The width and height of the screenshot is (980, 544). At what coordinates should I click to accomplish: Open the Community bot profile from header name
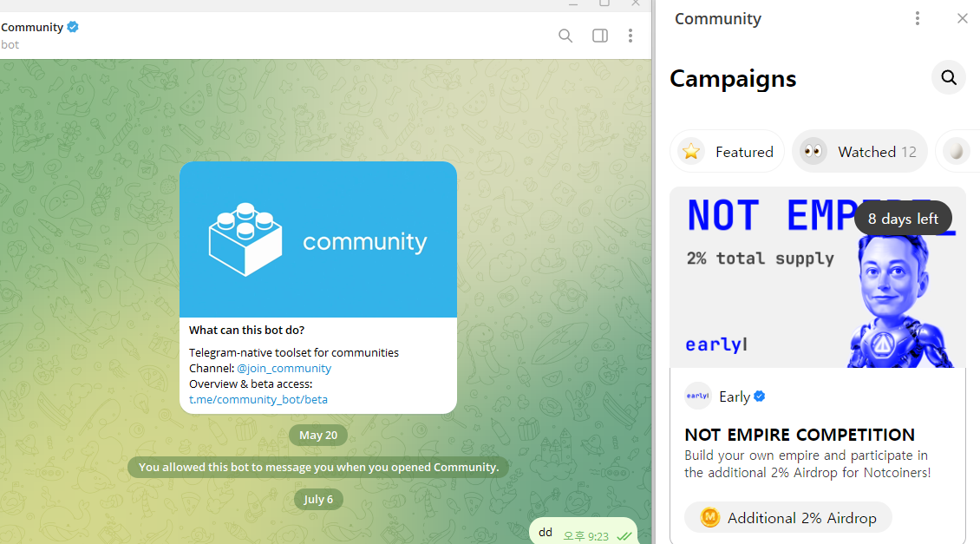[32, 27]
